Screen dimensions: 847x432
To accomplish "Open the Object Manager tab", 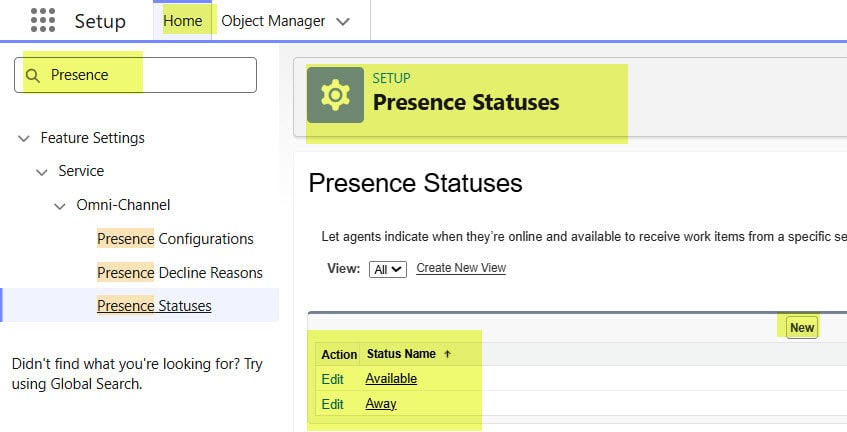I will click(273, 21).
